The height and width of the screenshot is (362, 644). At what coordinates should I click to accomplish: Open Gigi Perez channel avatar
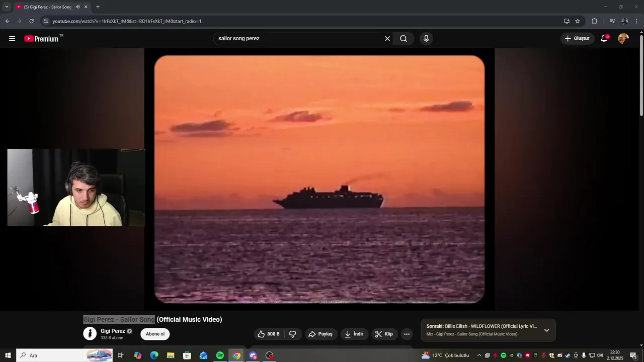[90, 334]
